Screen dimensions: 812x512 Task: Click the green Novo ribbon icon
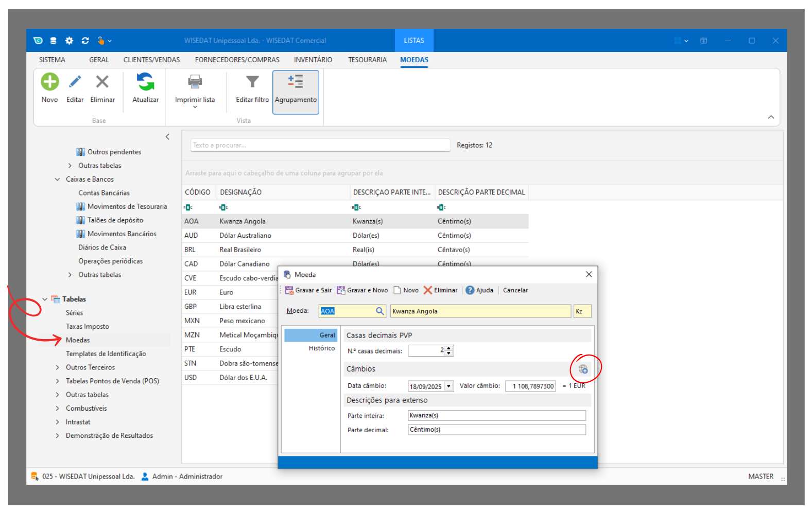point(50,82)
